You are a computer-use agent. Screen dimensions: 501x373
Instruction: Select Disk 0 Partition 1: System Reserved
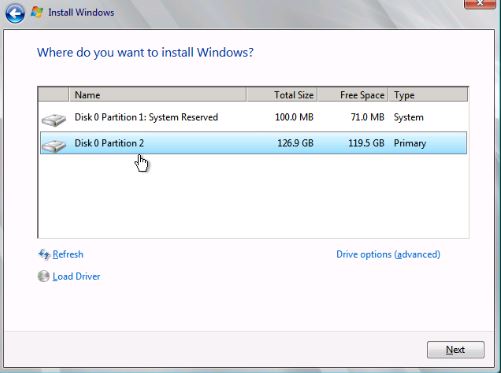tap(253, 117)
